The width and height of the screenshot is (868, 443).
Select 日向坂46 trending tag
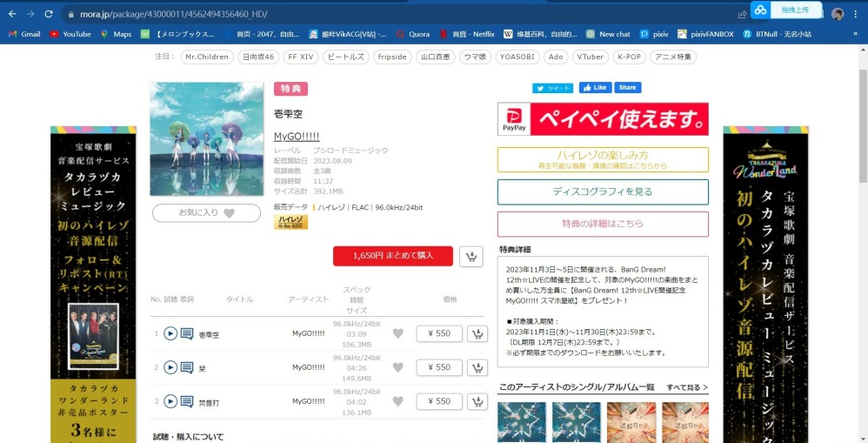(x=258, y=57)
